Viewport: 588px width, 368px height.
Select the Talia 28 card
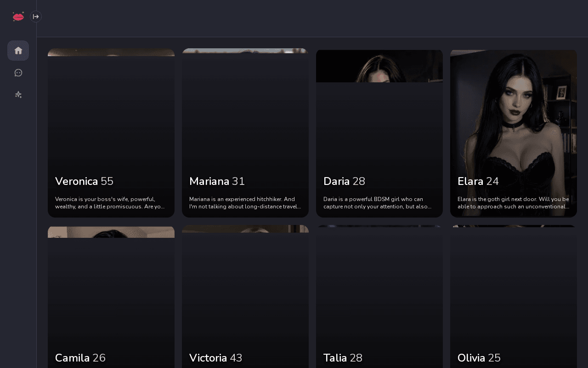(379, 297)
